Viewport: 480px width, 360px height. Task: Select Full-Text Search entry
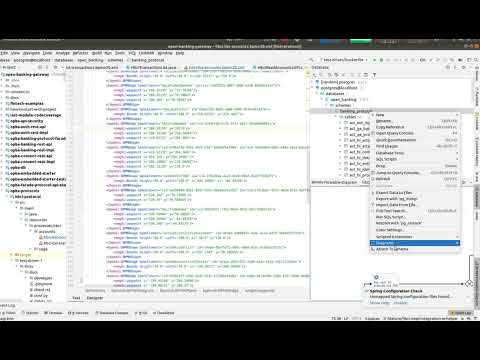point(415,211)
